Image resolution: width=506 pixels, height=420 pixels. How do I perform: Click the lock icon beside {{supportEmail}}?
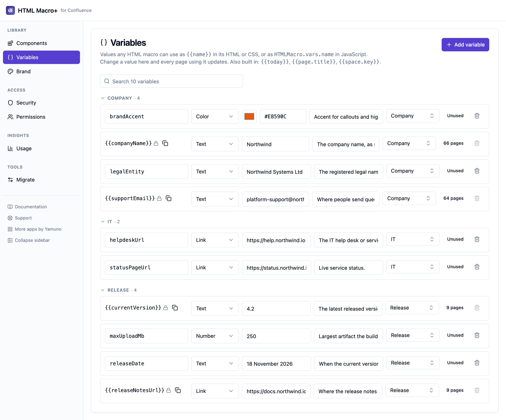159,198
